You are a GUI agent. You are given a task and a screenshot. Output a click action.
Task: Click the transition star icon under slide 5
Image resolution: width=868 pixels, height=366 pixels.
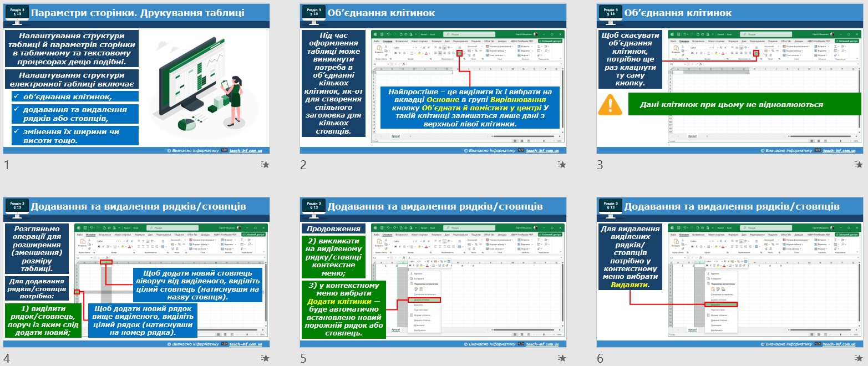[x=562, y=359]
